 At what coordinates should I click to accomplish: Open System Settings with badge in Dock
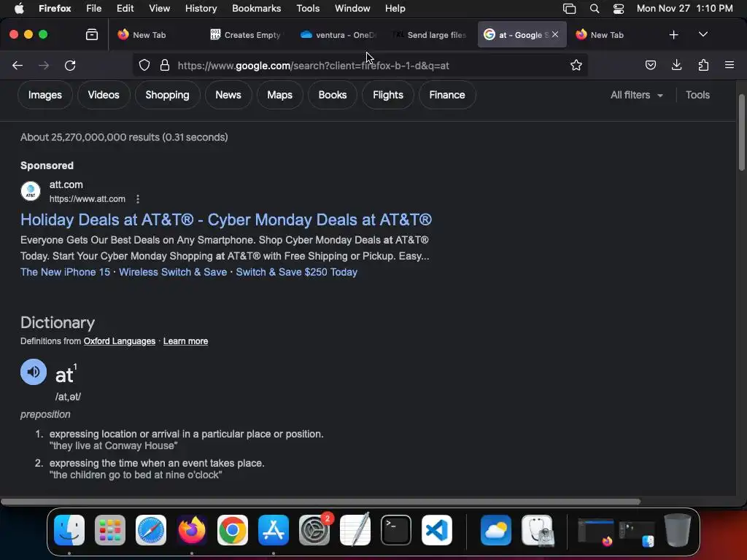point(314,530)
